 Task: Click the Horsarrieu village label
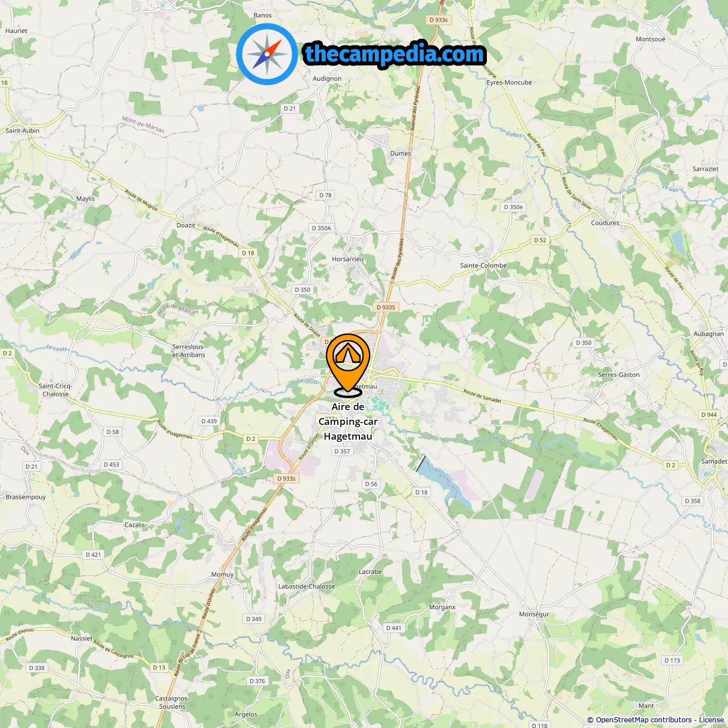point(348,259)
